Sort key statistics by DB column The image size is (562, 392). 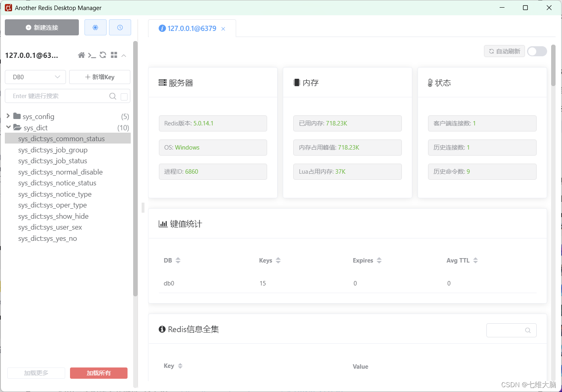coord(178,261)
